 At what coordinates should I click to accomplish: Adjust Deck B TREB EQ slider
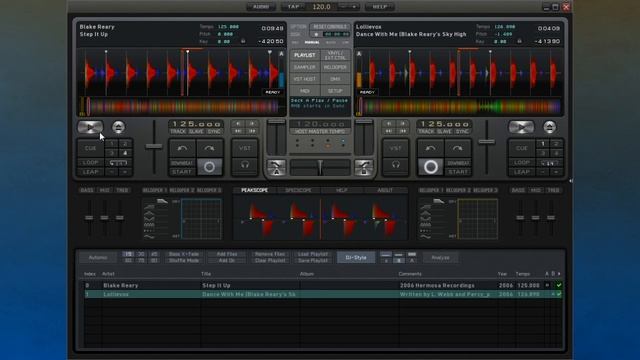tap(551, 218)
